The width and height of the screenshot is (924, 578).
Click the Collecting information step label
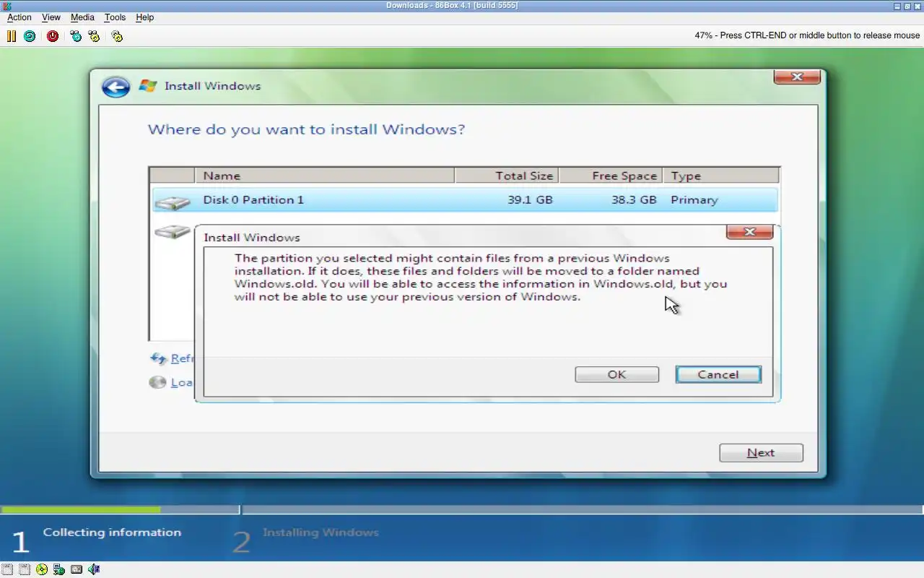112,532
